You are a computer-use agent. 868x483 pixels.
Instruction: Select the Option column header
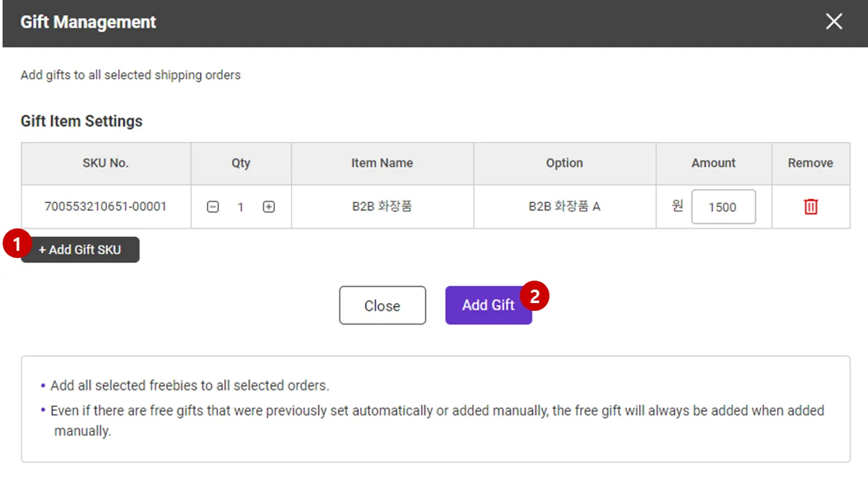[564, 163]
